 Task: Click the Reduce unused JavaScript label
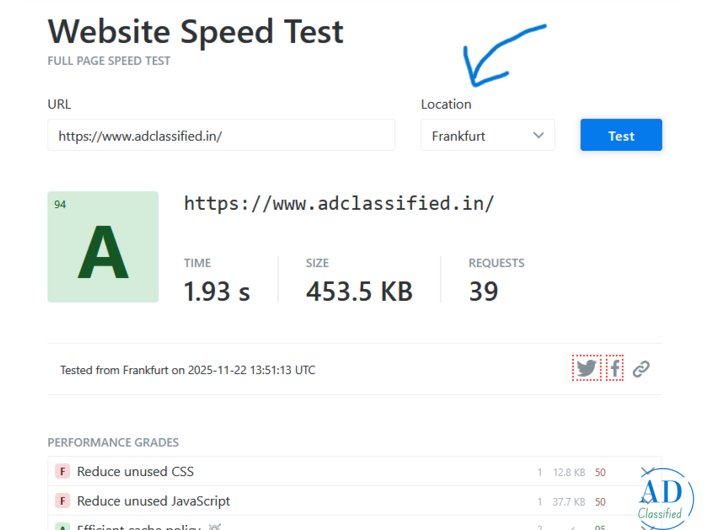[x=154, y=501]
